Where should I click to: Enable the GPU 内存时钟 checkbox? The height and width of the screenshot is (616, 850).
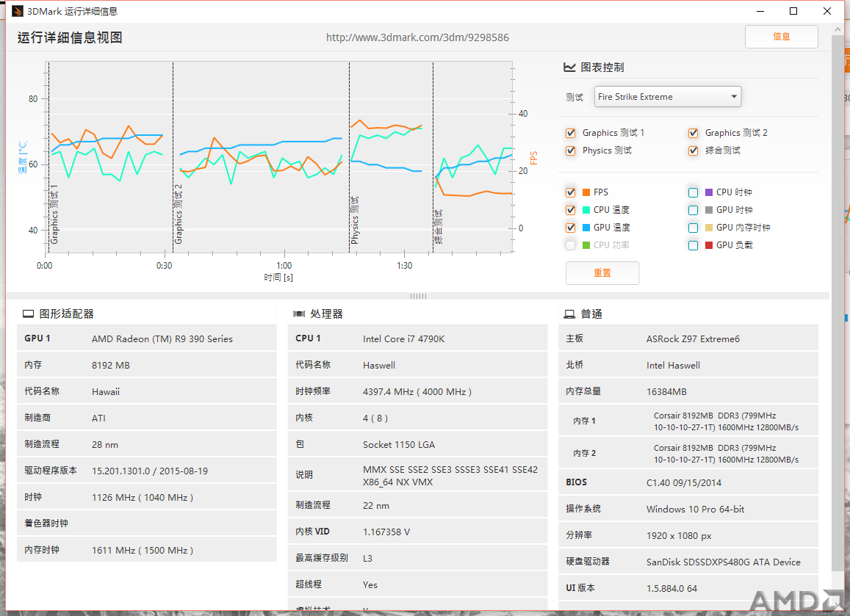tap(693, 228)
